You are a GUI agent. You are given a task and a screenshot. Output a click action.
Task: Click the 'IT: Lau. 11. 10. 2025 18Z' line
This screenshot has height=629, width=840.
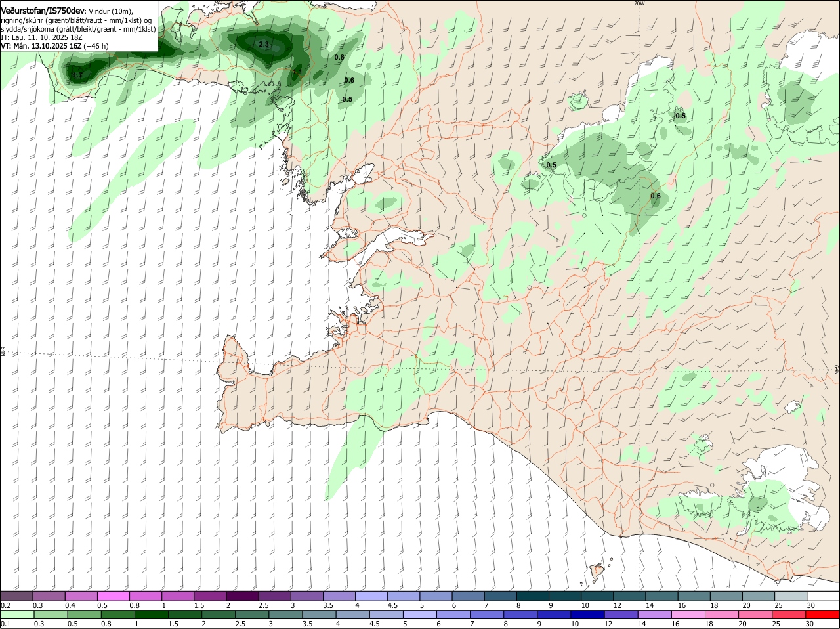(41, 37)
